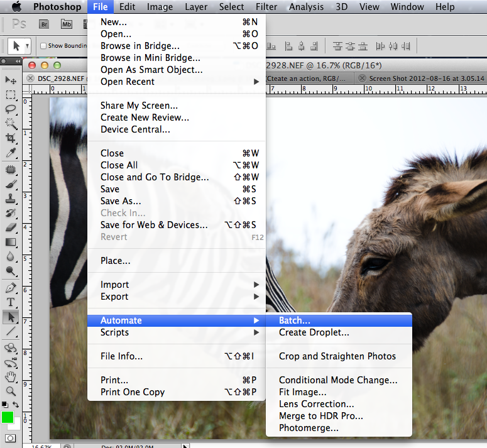
Task: Select the Eraser tool
Action: click(x=11, y=227)
